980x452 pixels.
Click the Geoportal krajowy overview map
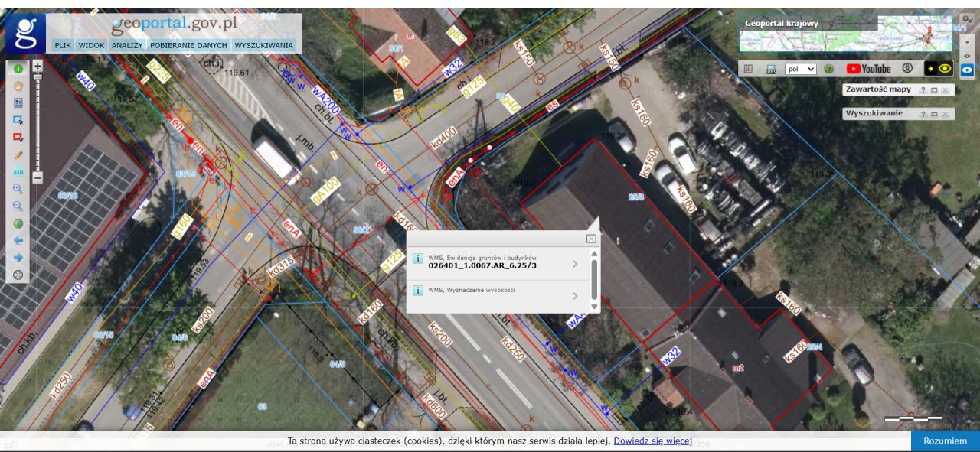tap(846, 33)
